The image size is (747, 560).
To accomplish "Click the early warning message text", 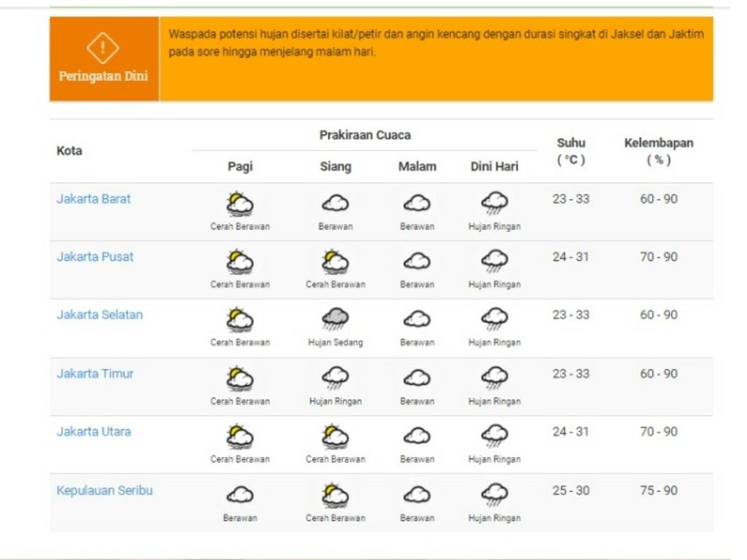I will [436, 43].
